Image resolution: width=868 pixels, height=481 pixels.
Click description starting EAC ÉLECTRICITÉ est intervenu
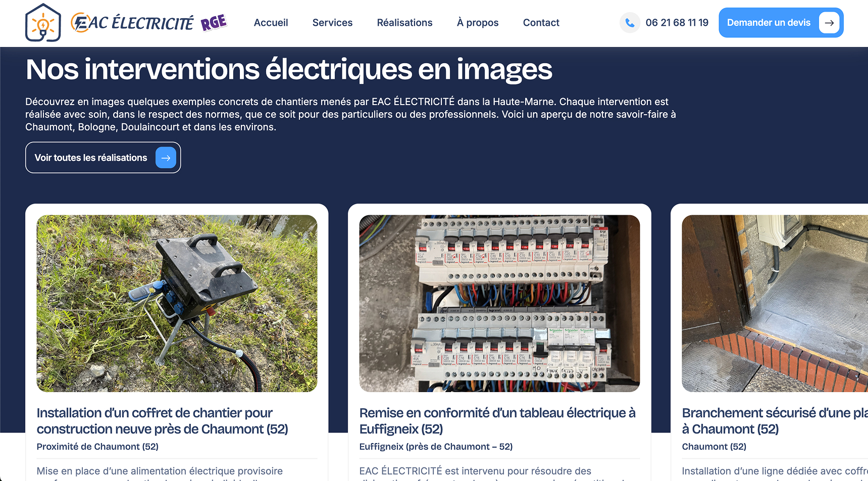[x=492, y=473]
